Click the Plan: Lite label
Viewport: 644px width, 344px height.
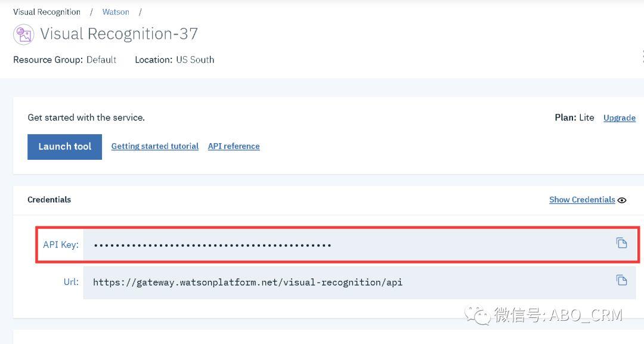click(x=574, y=117)
